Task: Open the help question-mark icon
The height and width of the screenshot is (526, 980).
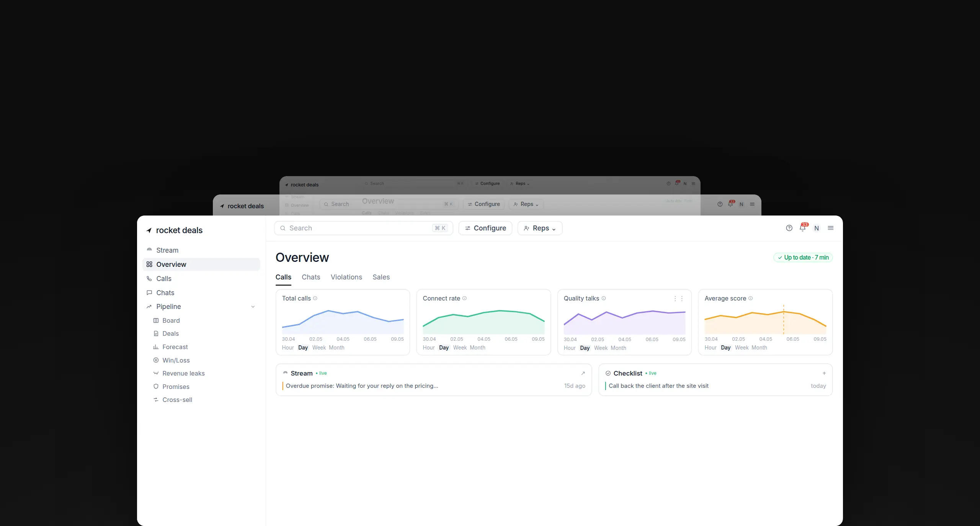Action: pos(789,228)
